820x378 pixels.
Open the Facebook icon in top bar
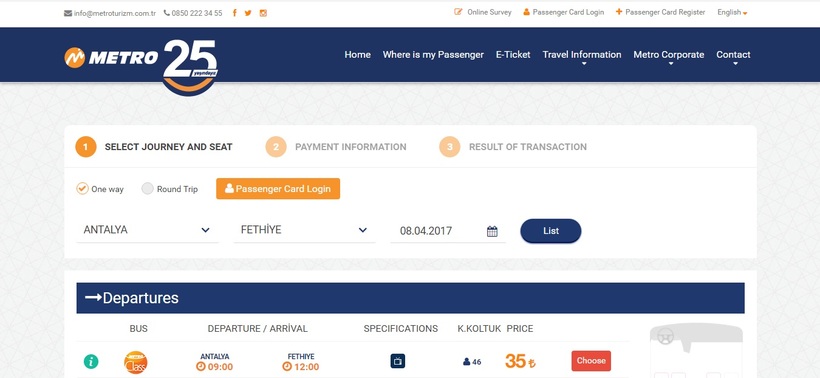coord(234,13)
